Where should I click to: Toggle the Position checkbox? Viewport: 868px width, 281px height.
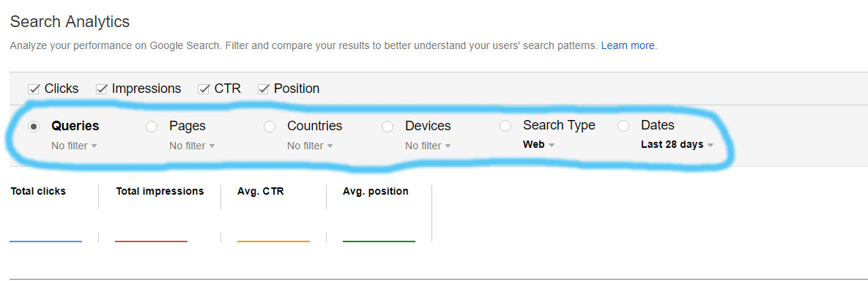tap(264, 89)
